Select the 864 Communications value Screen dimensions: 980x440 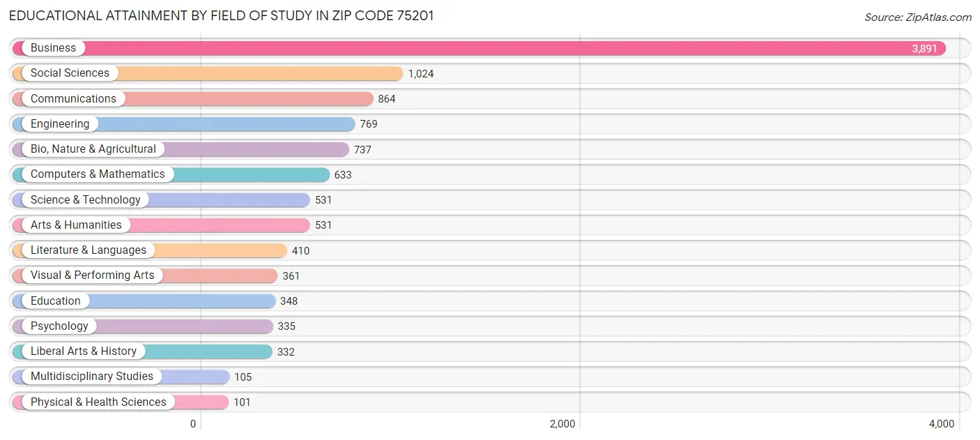click(387, 99)
